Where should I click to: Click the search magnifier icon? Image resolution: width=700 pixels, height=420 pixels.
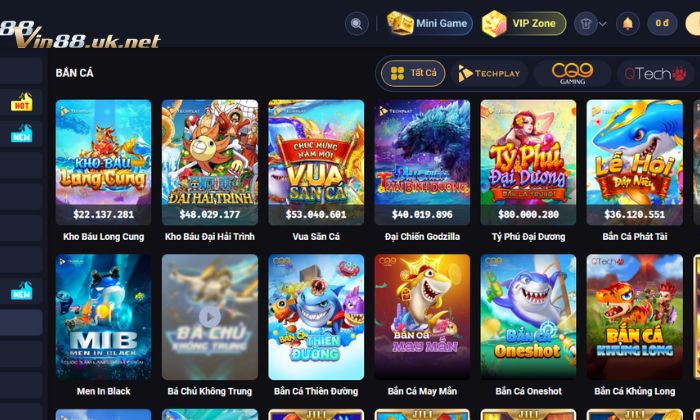point(356,24)
